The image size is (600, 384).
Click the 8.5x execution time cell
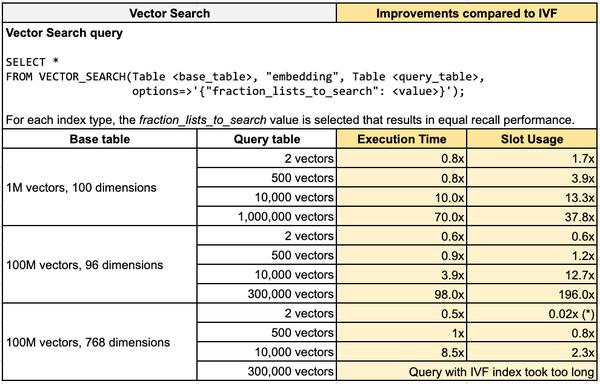pos(401,352)
